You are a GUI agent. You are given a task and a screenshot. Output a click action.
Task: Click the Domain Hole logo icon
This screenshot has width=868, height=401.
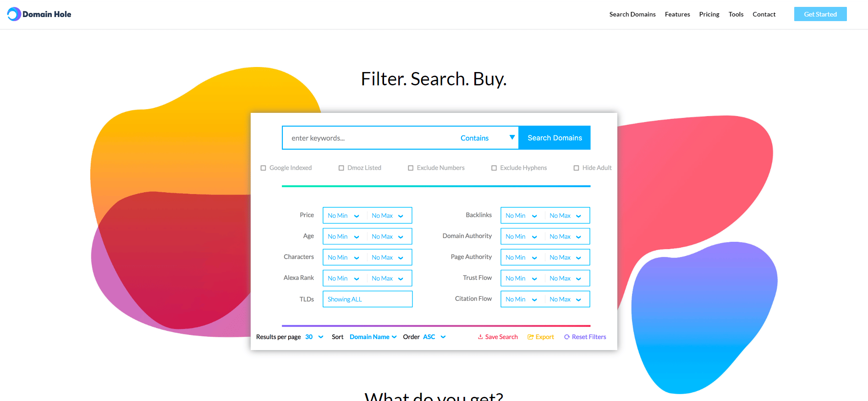point(14,14)
